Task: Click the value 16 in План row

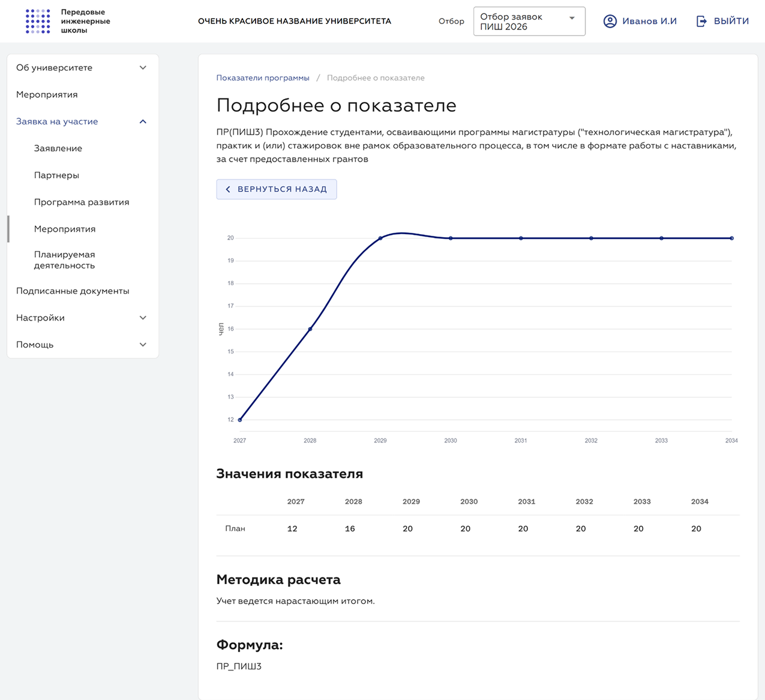Action: [350, 529]
